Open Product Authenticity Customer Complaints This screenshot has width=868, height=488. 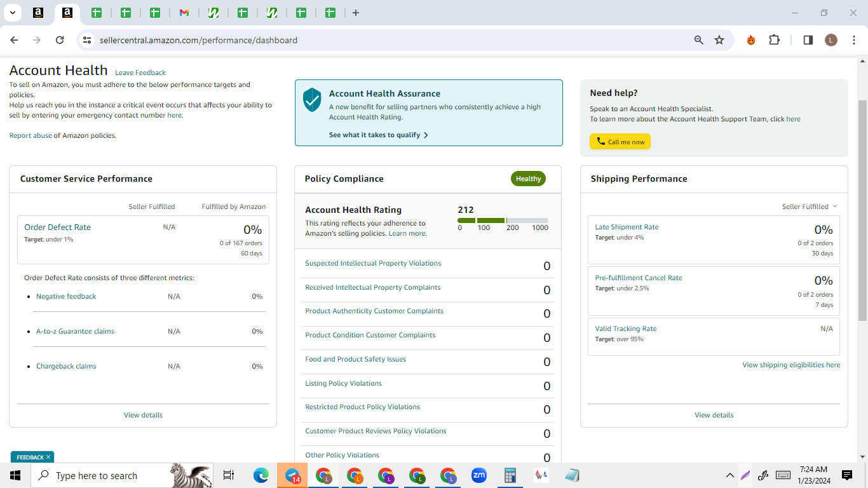click(374, 311)
